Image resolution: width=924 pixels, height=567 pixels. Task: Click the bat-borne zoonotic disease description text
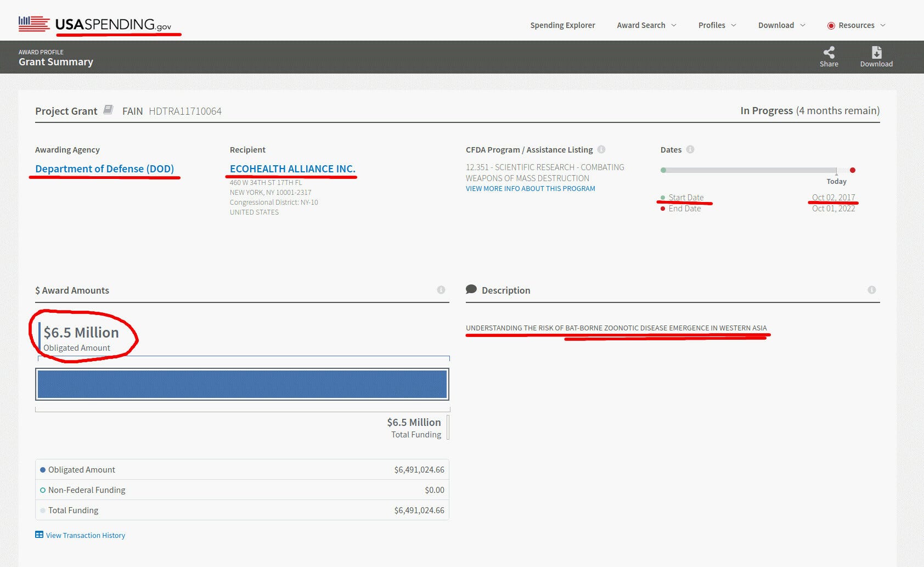tap(616, 328)
